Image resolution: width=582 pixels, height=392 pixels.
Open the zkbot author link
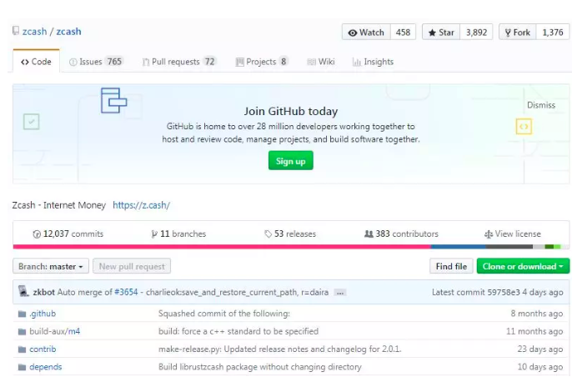[44, 292]
